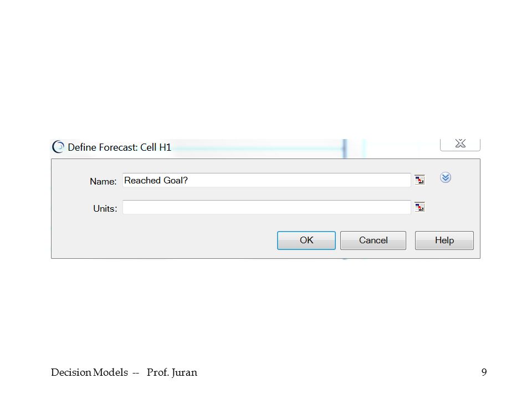
Task: Click the cell reference icon beside Units field
Action: (420, 207)
